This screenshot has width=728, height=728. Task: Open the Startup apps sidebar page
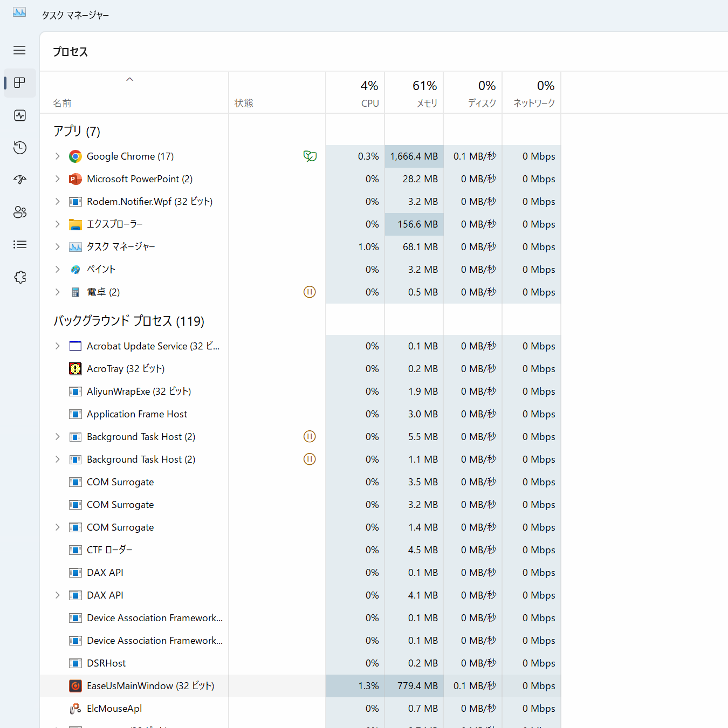point(20,180)
